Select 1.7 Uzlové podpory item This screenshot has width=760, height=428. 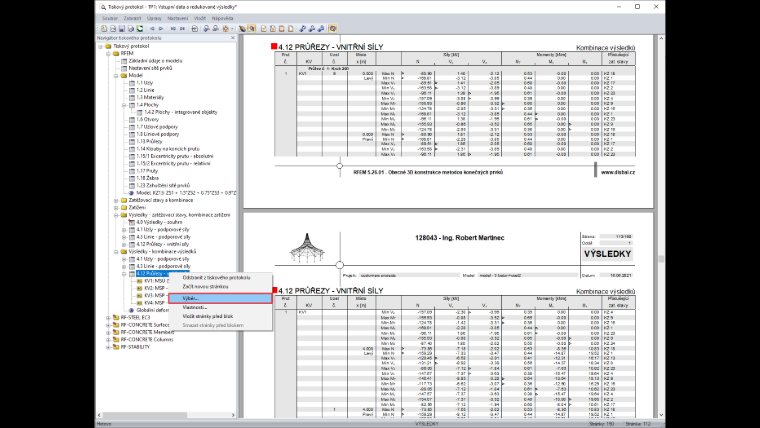point(157,127)
